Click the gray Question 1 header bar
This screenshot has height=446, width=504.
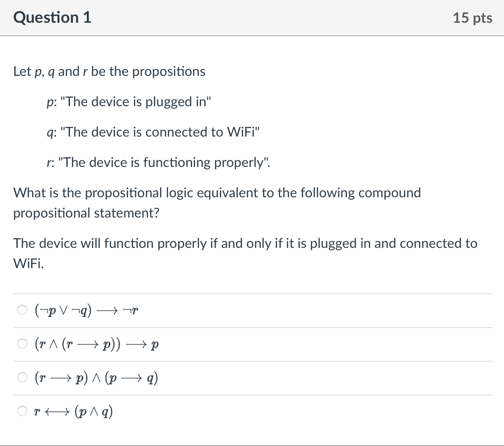tap(252, 17)
